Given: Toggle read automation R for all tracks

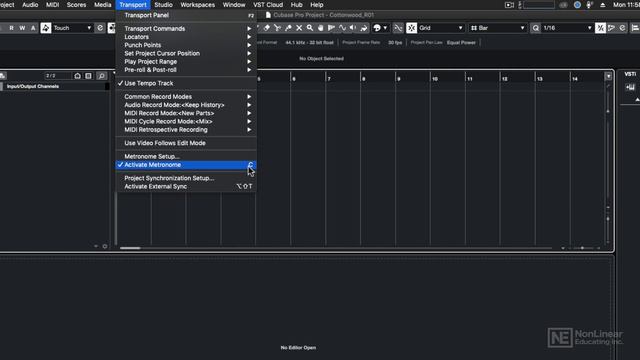Looking at the screenshot, I should 11,28.
